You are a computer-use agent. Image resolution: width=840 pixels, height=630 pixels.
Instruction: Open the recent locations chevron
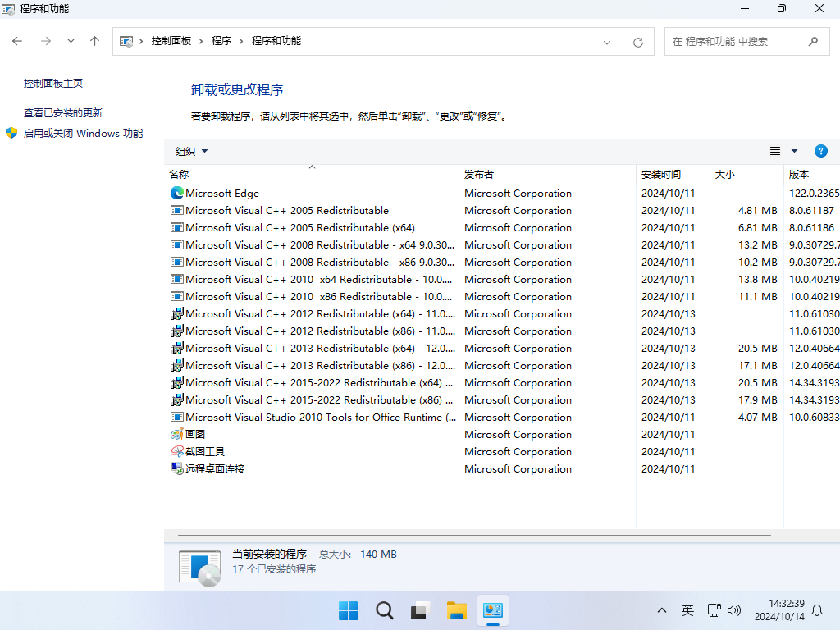[71, 41]
